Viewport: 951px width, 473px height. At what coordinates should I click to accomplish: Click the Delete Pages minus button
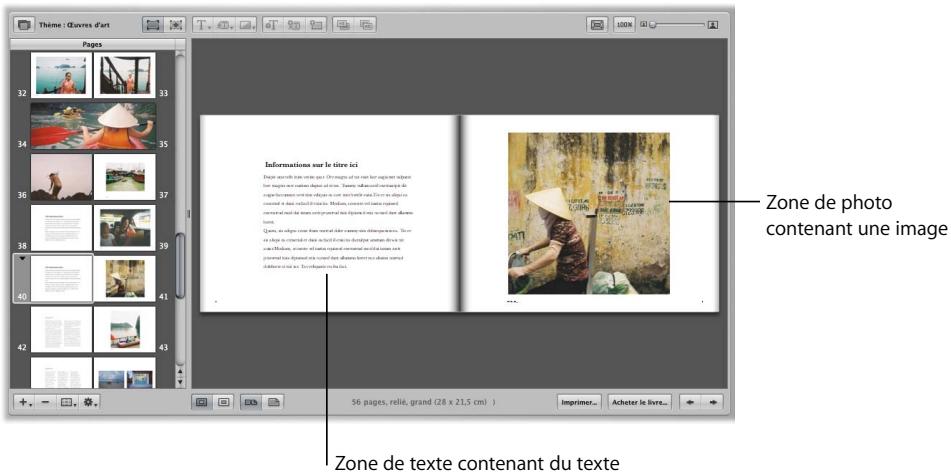tap(46, 402)
